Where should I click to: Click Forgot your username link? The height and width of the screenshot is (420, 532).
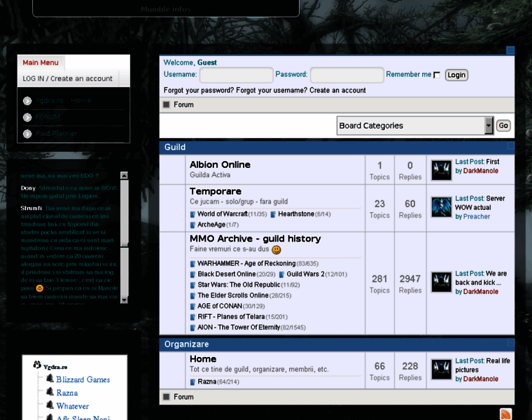pyautogui.click(x=272, y=90)
